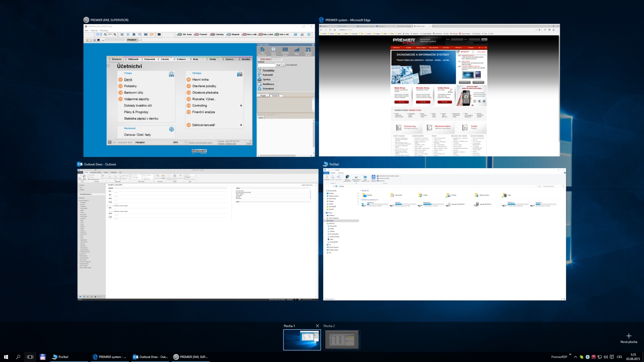Launch the floppy disk taskbar icon
The width and height of the screenshot is (644, 362).
click(43, 357)
